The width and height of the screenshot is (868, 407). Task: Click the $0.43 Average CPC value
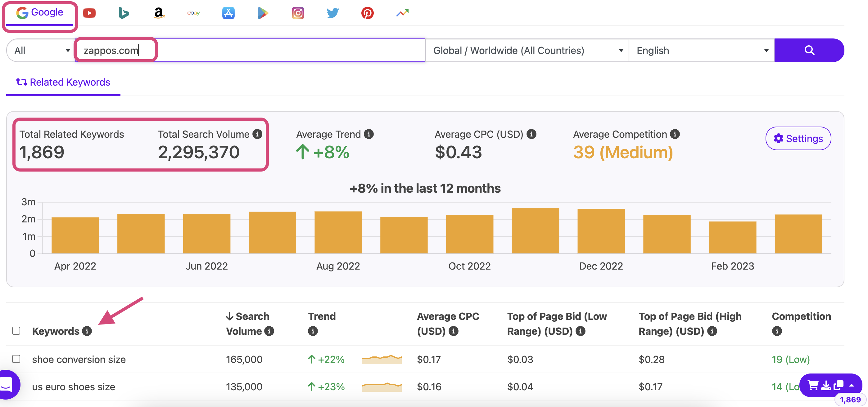(x=458, y=152)
